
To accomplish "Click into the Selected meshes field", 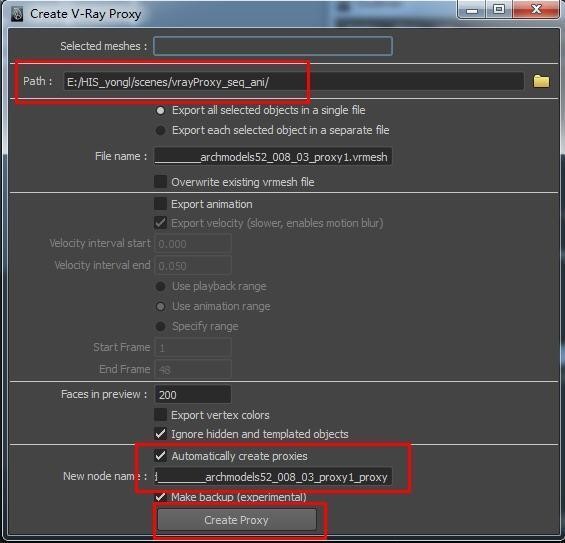I will [x=273, y=46].
